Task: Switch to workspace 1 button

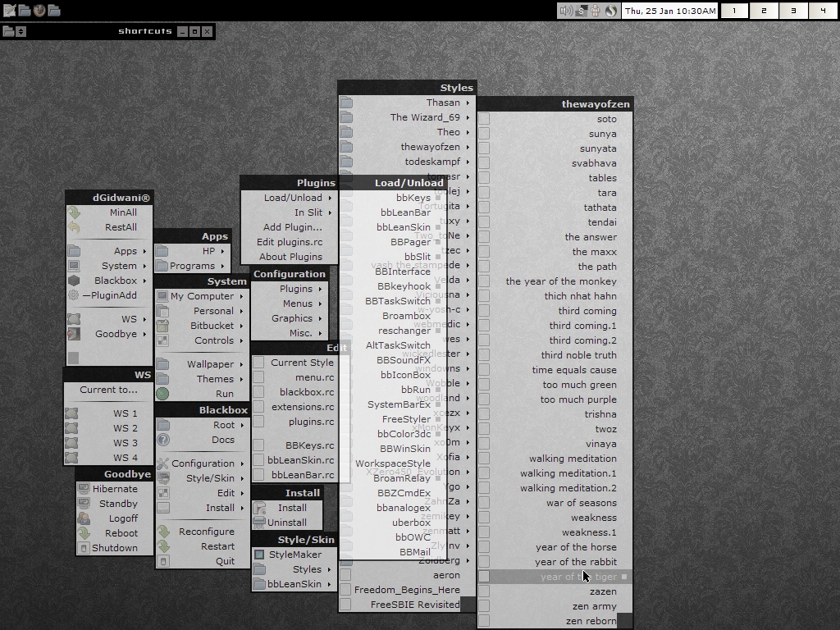Action: tap(734, 11)
